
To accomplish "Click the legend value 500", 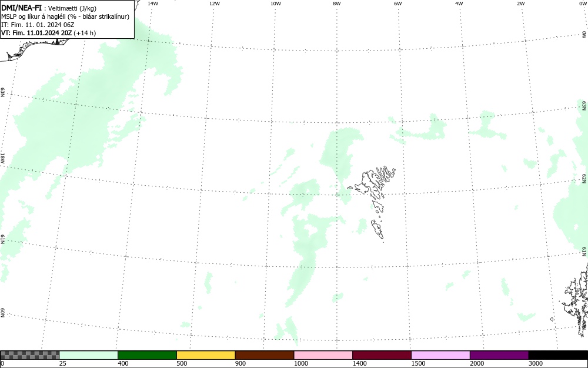I will tap(182, 363).
